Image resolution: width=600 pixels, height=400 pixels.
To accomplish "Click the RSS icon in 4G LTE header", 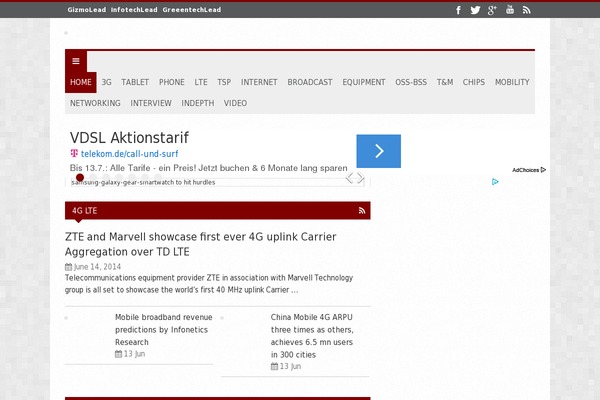I will pos(362,211).
